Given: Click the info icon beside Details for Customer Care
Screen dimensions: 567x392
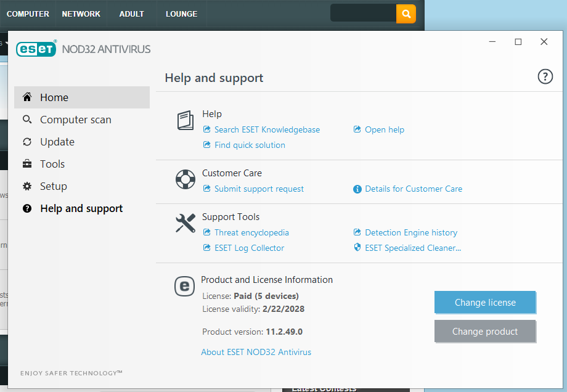Looking at the screenshot, I should 357,189.
